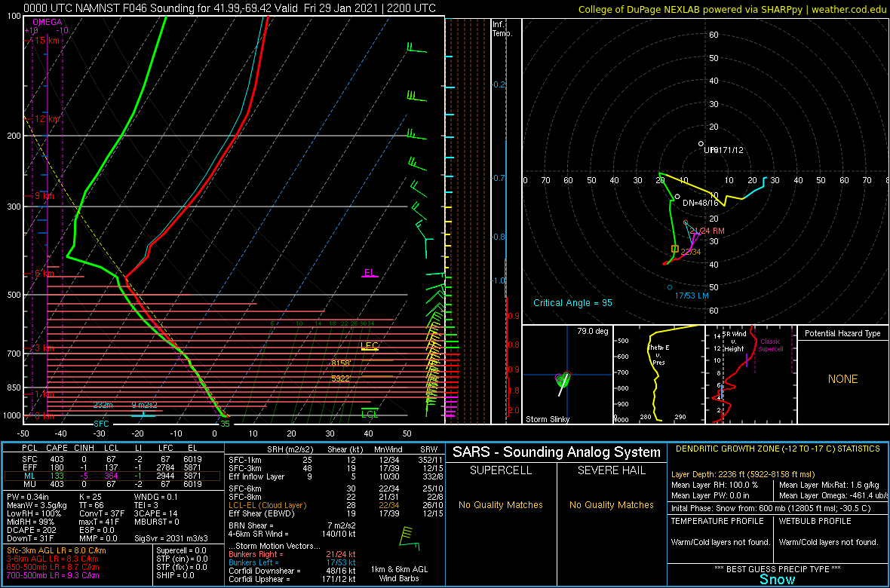Click the Eff Shear (EBWD) row
The height and width of the screenshot is (588, 890).
coord(332,513)
